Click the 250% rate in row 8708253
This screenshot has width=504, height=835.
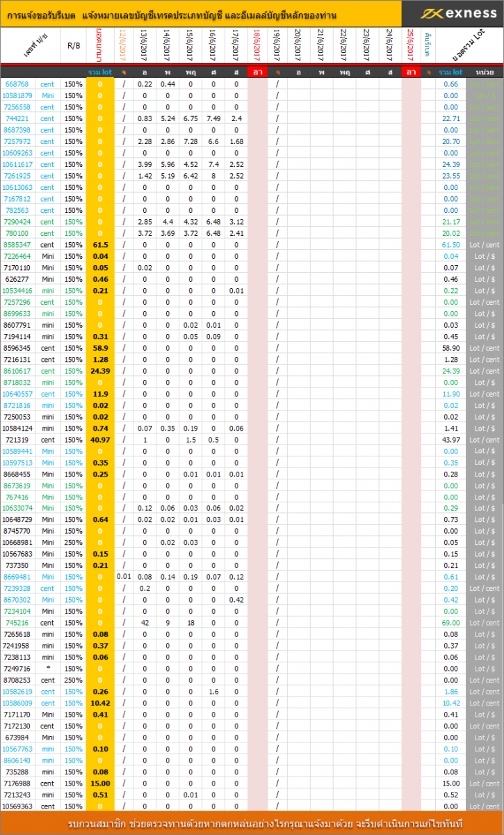point(74,680)
